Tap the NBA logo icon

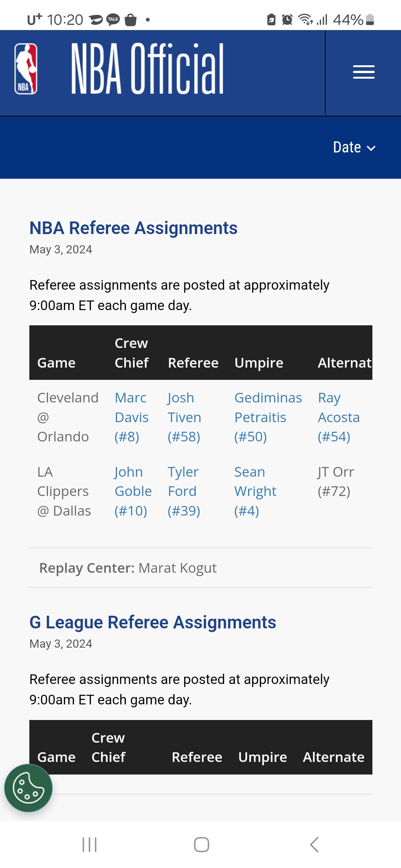click(26, 69)
